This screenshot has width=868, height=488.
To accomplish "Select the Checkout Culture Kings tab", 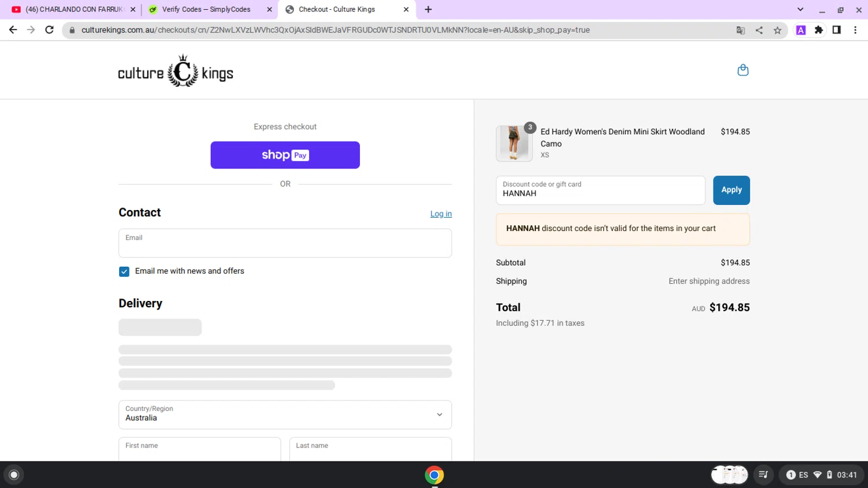I will 346,9.
